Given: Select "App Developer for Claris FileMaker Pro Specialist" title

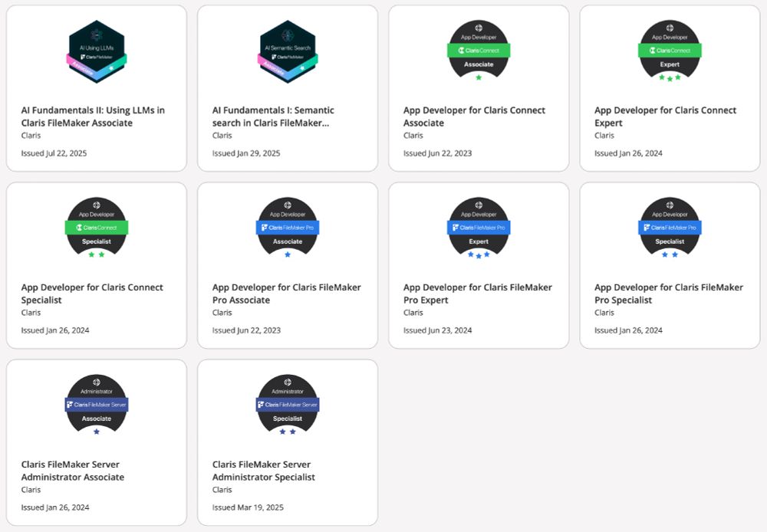Looking at the screenshot, I should click(x=669, y=294).
